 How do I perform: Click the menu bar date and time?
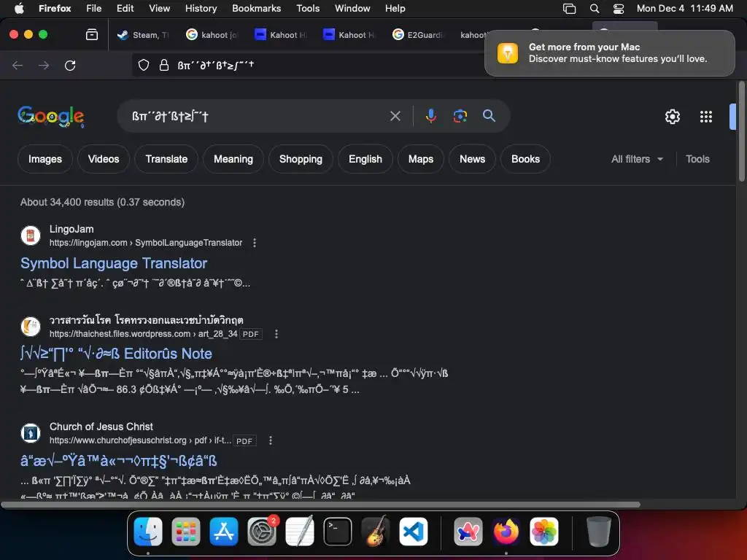point(684,9)
